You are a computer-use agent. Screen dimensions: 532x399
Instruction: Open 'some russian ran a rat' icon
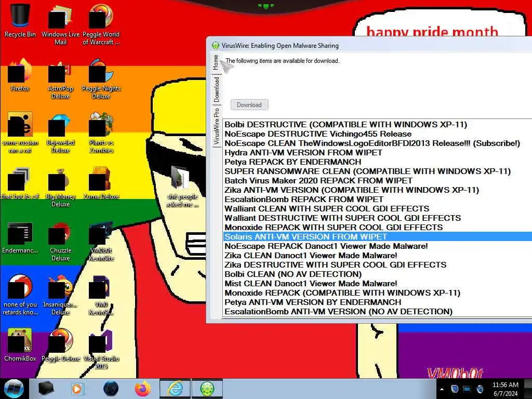coord(20,132)
